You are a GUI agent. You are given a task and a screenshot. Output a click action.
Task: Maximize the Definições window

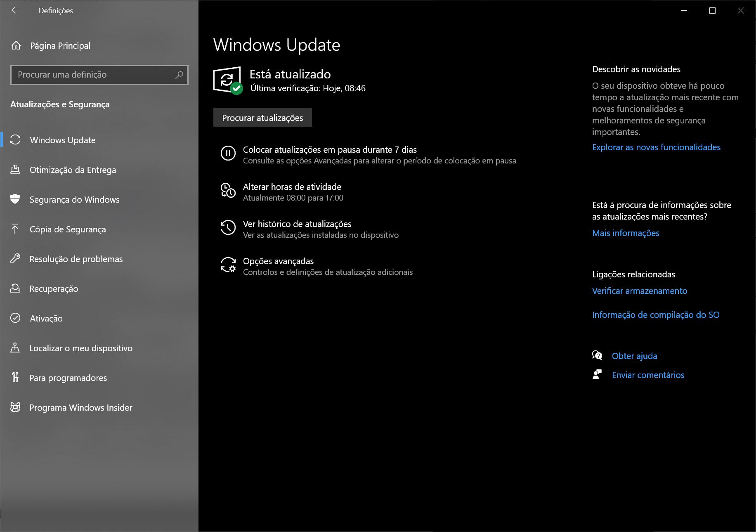click(712, 10)
